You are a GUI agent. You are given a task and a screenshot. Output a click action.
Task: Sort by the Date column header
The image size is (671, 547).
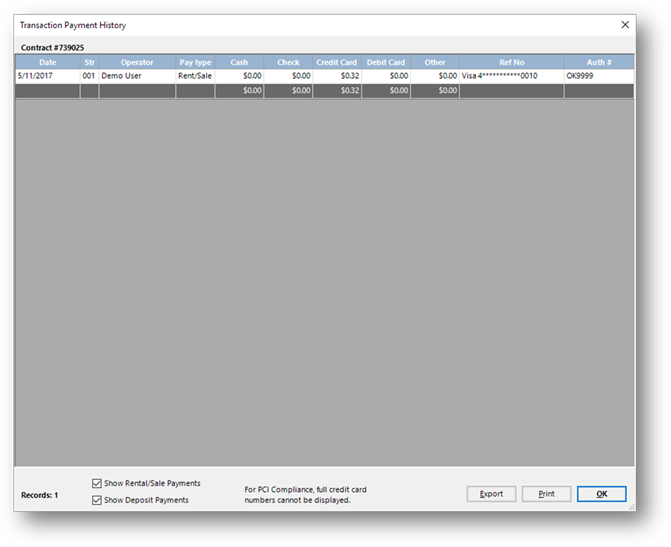click(47, 62)
